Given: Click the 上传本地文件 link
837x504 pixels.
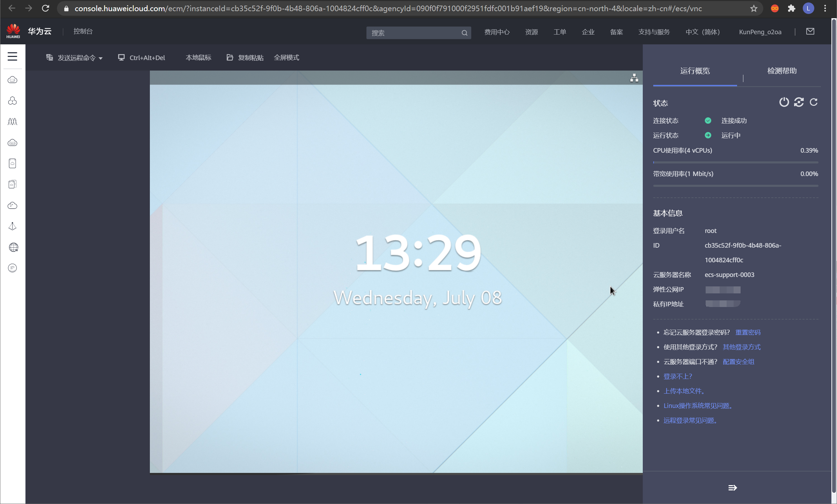Looking at the screenshot, I should coord(684,391).
